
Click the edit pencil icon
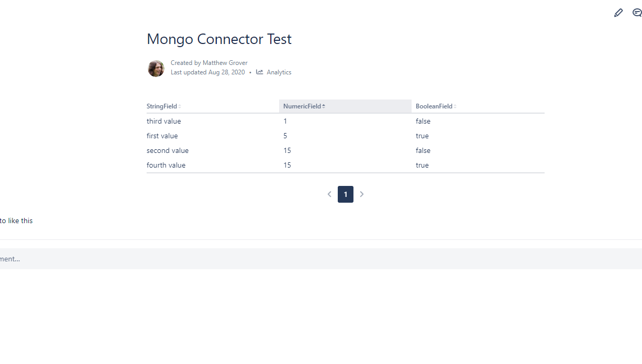618,13
